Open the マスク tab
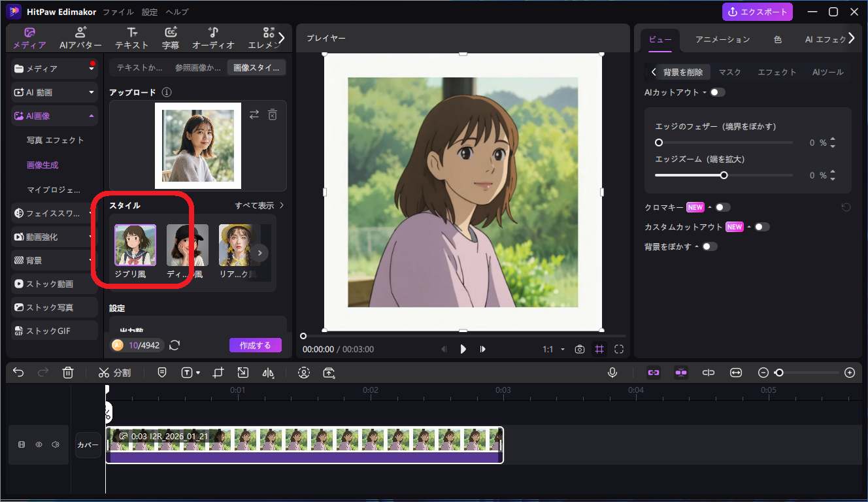This screenshot has width=868, height=502. point(730,72)
